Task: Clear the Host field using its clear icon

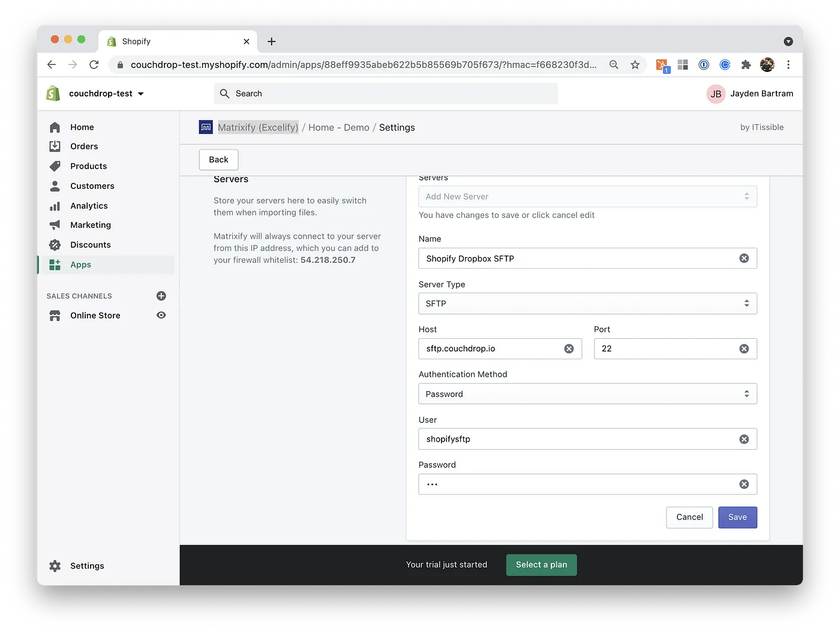Action: click(x=569, y=348)
